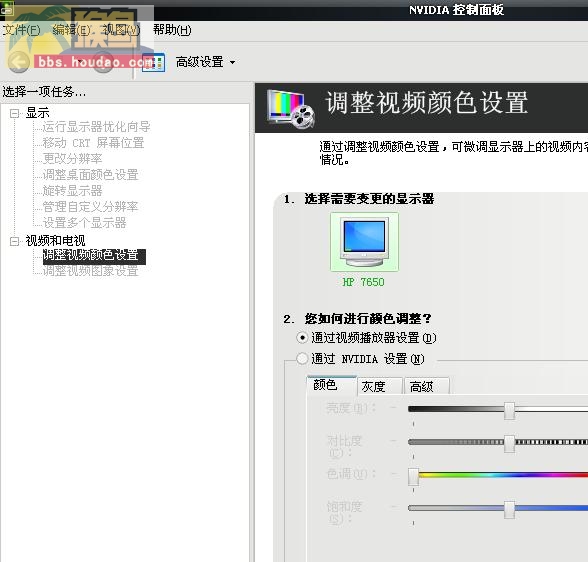Open 设置多个显示器 task
Viewport: 588px width, 562px height.
[84, 223]
